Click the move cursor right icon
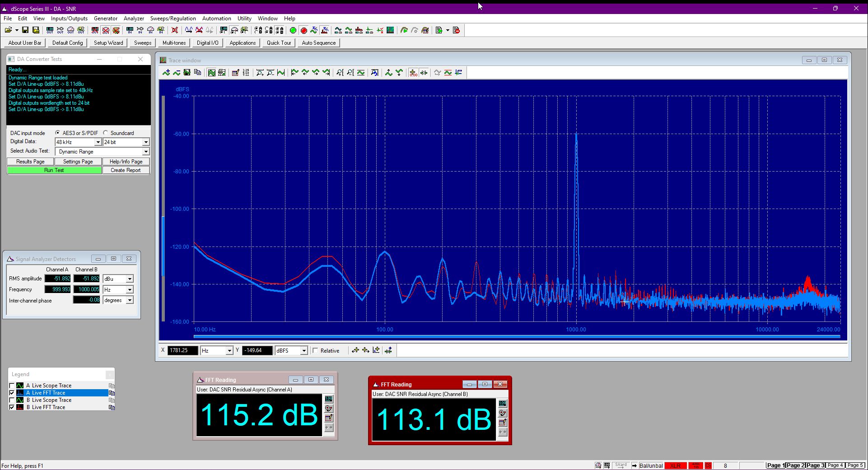Screen dimensions: 868x470 366,350
